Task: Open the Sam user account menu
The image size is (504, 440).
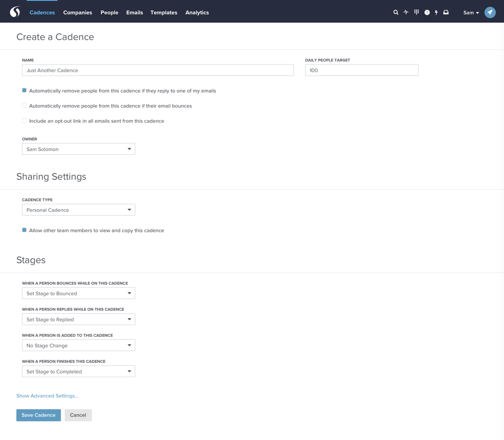Action: (x=471, y=13)
